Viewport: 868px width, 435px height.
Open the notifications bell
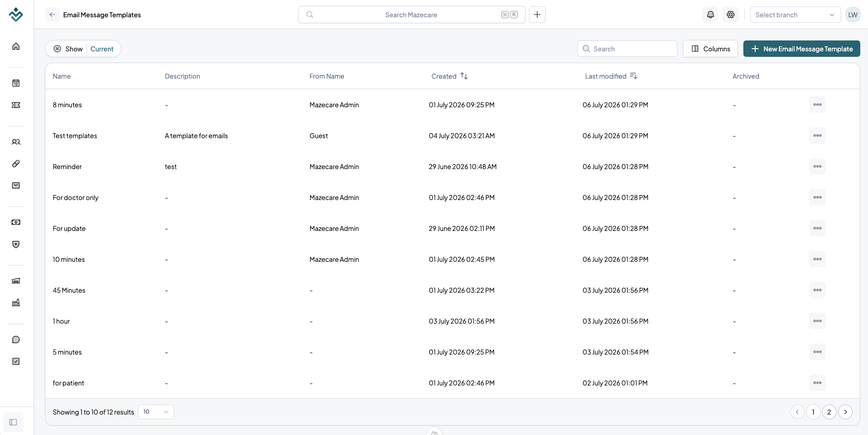[x=711, y=15]
